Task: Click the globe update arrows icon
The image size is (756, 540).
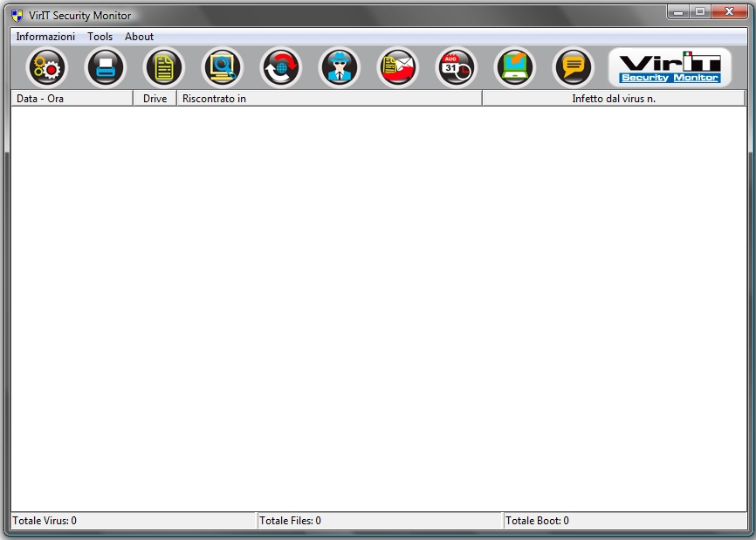Action: pyautogui.click(x=280, y=67)
